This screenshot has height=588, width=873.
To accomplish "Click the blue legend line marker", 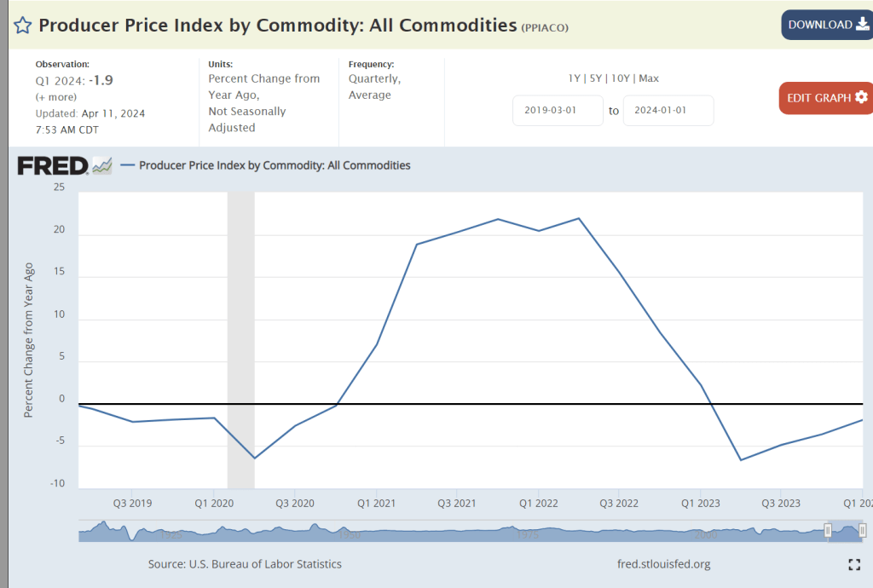I will pyautogui.click(x=127, y=165).
